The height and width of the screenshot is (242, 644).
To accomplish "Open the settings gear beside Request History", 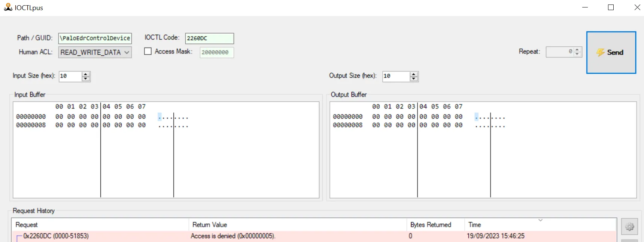I will pyautogui.click(x=629, y=226).
